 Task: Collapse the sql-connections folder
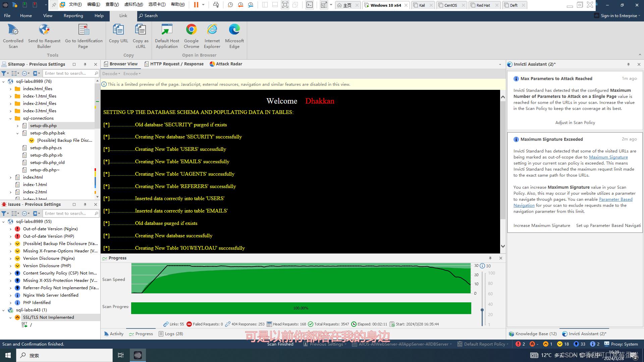10,118
